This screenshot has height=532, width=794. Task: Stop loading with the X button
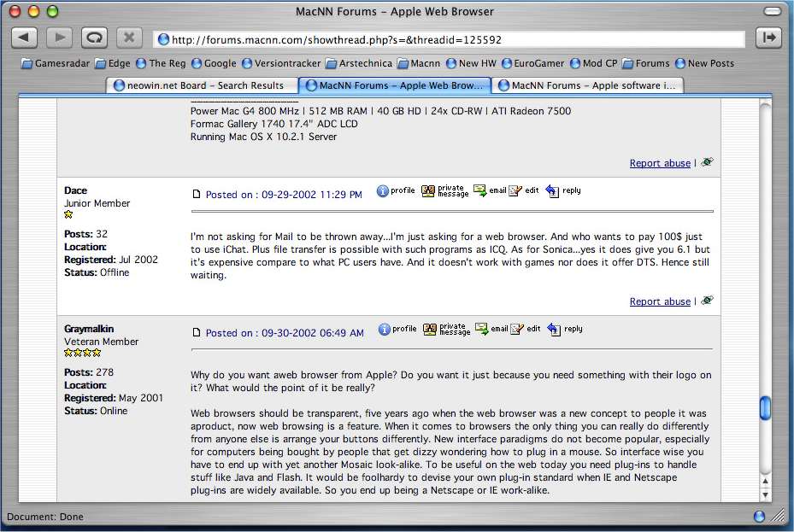click(129, 38)
